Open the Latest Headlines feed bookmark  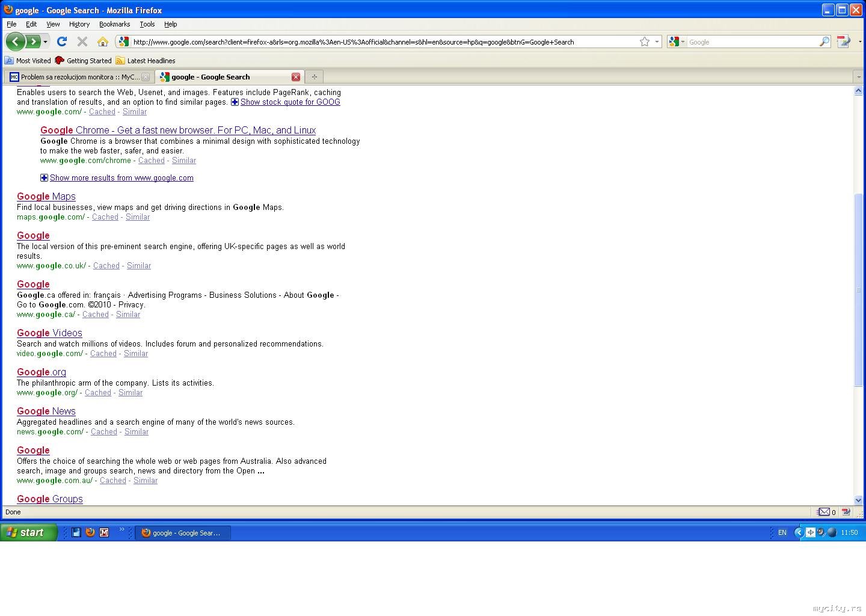tap(146, 61)
